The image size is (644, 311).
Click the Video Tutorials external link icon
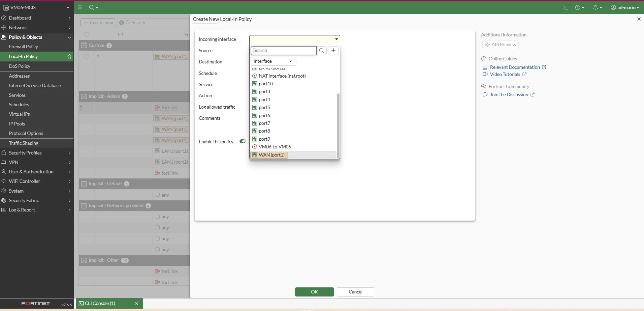[524, 74]
